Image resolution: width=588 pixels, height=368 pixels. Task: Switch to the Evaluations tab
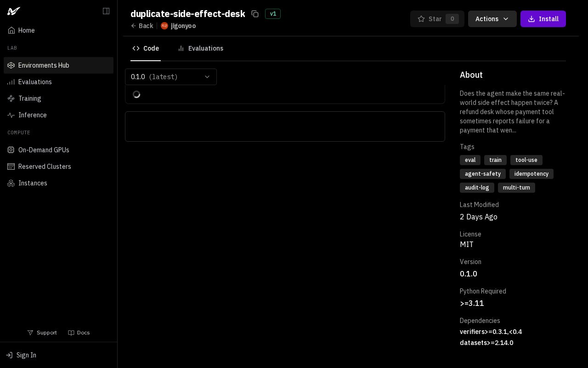coord(200,48)
